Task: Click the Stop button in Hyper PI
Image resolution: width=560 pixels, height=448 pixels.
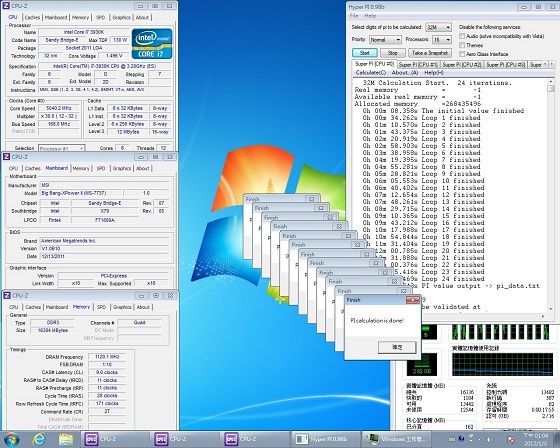Action: (392, 53)
